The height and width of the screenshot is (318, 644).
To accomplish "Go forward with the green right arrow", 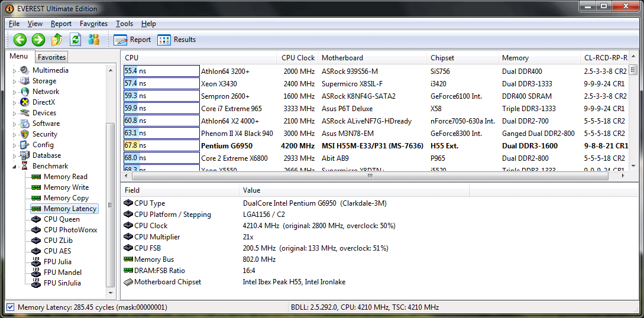I will click(38, 40).
